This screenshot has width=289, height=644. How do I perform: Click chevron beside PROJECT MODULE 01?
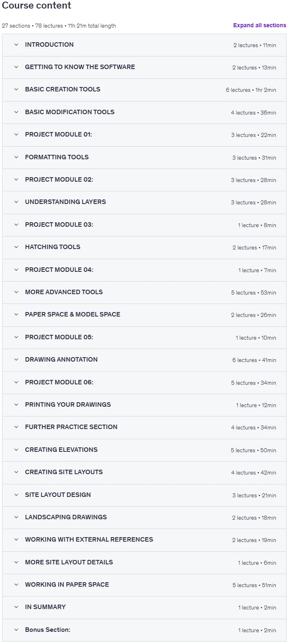(x=16, y=134)
